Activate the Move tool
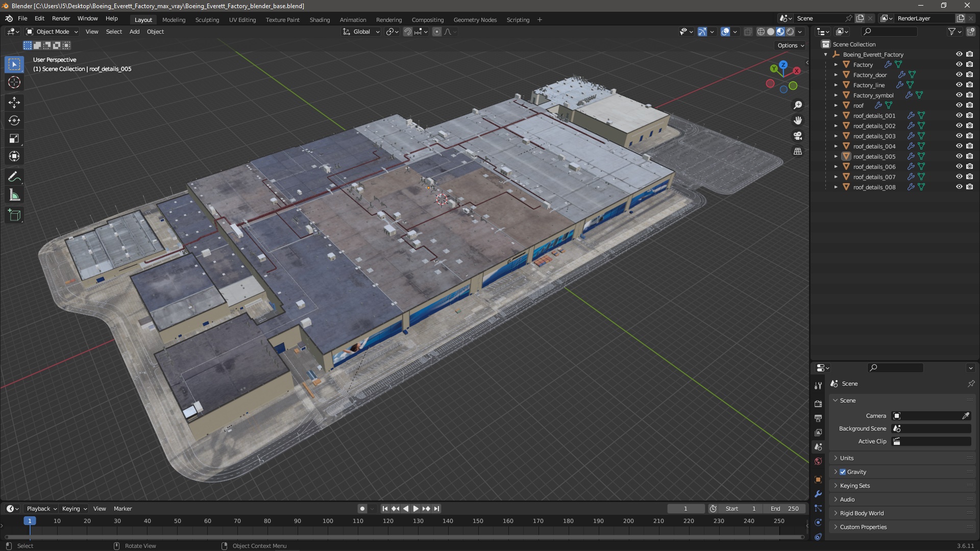Viewport: 980px width, 551px height. click(x=14, y=103)
